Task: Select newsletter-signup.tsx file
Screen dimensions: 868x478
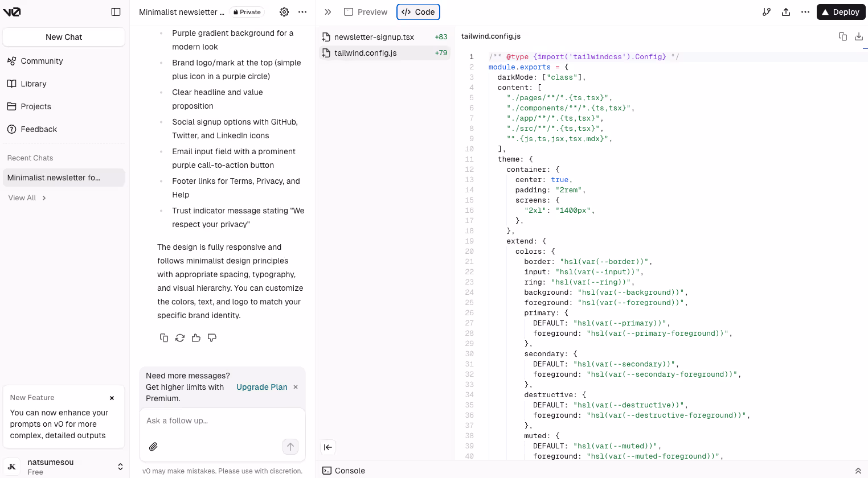Action: coord(374,37)
